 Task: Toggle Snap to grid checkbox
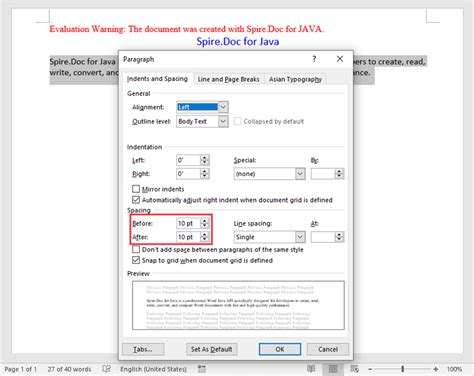pos(136,260)
